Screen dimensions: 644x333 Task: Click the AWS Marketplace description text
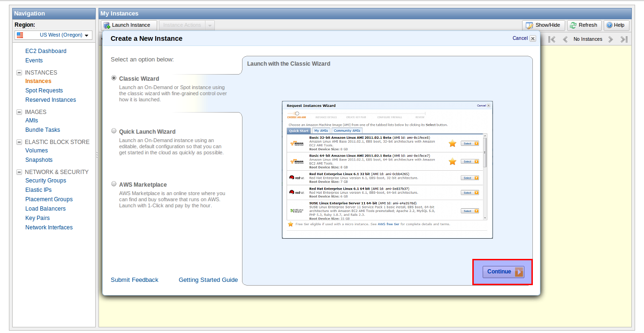[x=172, y=199]
